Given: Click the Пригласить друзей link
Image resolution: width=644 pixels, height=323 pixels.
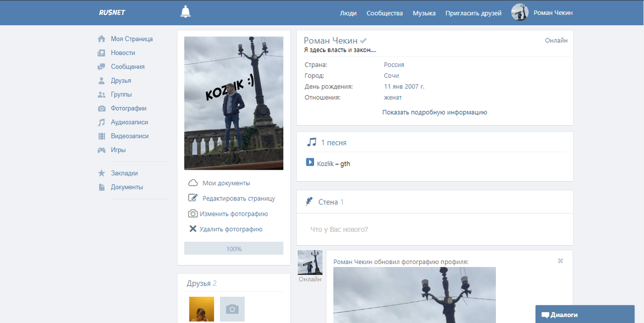Looking at the screenshot, I should [473, 13].
